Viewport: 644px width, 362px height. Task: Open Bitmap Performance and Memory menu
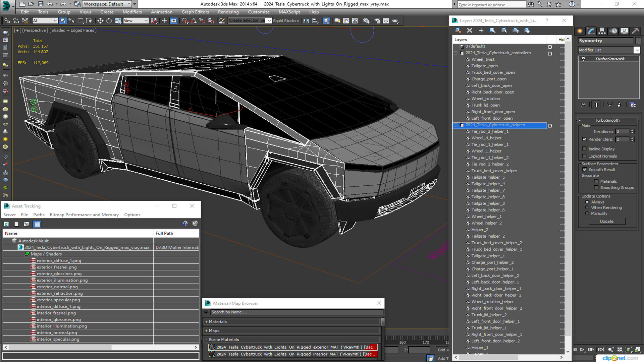84,215
